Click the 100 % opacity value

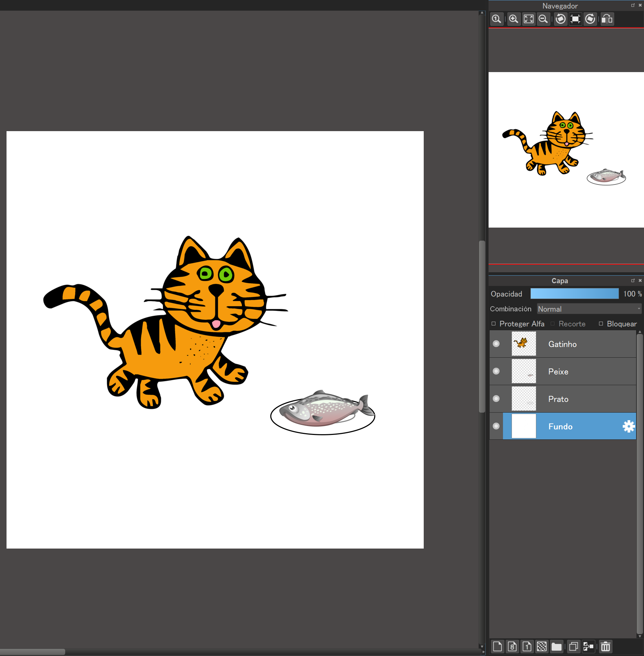click(632, 294)
